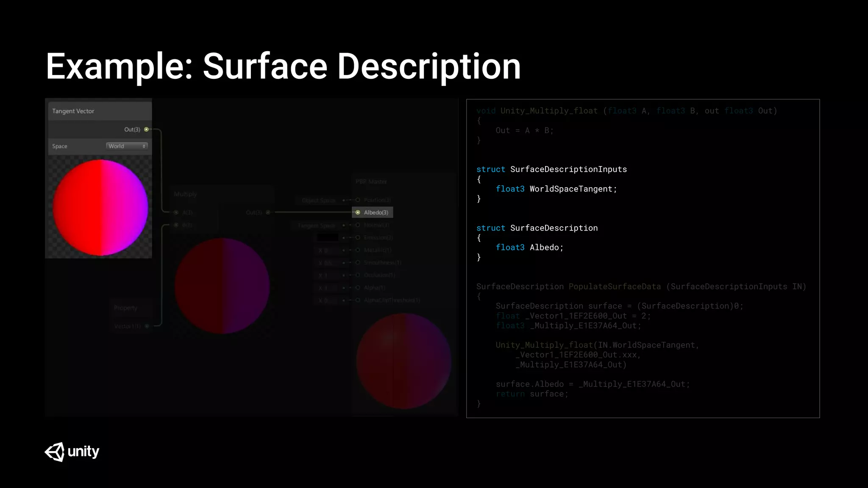This screenshot has width=868, height=488.
Task: Click the 'Out = A * B;' code line
Action: point(525,130)
